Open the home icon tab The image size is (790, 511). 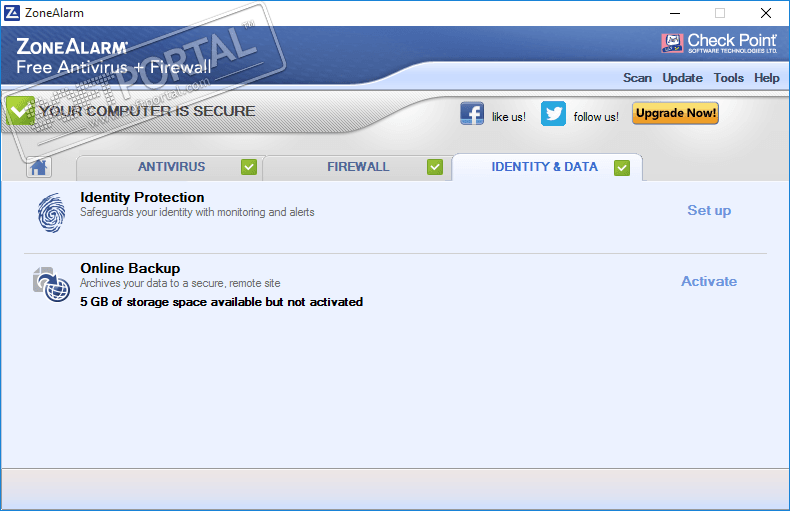coord(39,167)
